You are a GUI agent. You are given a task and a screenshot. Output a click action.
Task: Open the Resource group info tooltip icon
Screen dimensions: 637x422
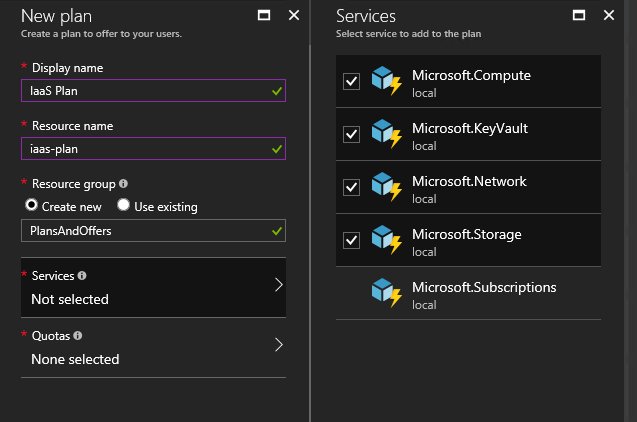coord(124,184)
